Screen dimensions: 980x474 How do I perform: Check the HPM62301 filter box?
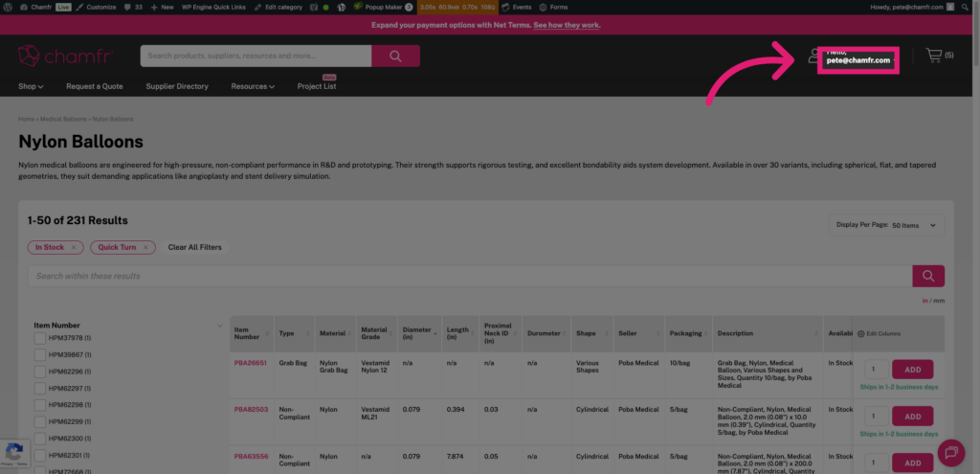(x=40, y=455)
